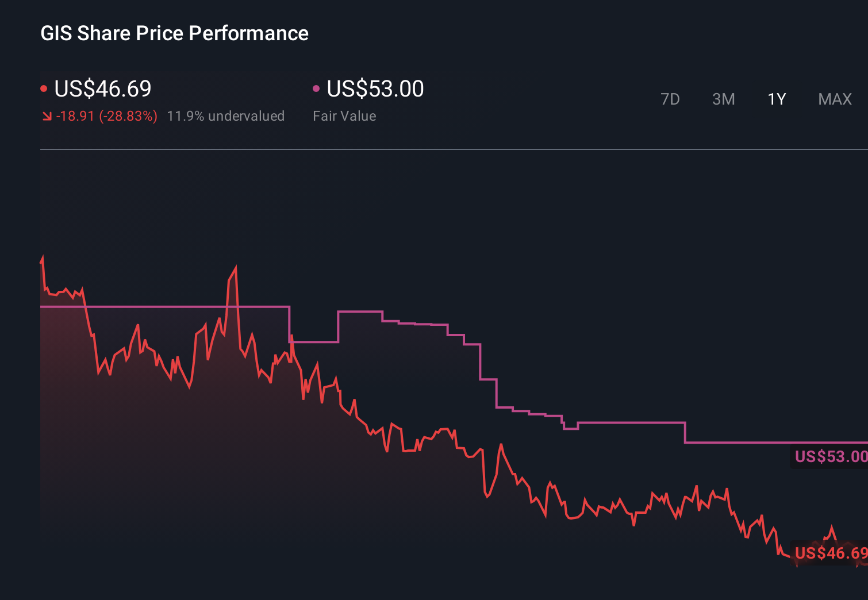Select the US$46.69 price tag on chart edge
The width and height of the screenshot is (868, 600).
(829, 553)
